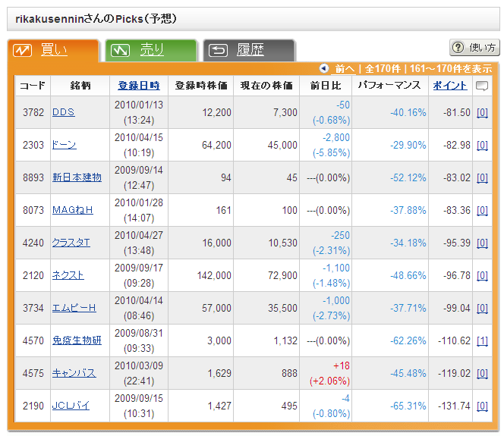Sort by ポイント column header
The width and height of the screenshot is (504, 436).
pyautogui.click(x=450, y=86)
